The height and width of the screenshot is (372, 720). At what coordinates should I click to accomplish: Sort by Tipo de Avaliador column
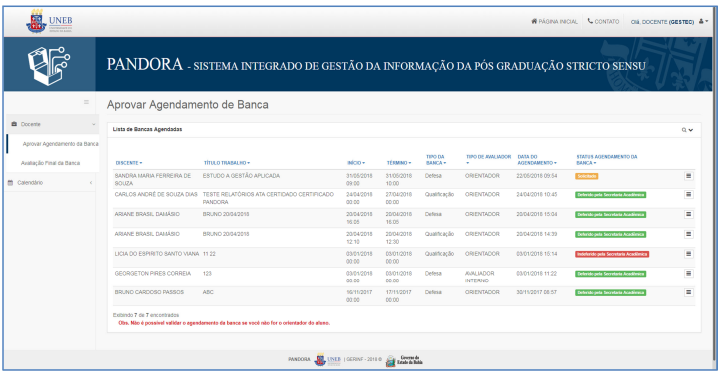coord(489,159)
